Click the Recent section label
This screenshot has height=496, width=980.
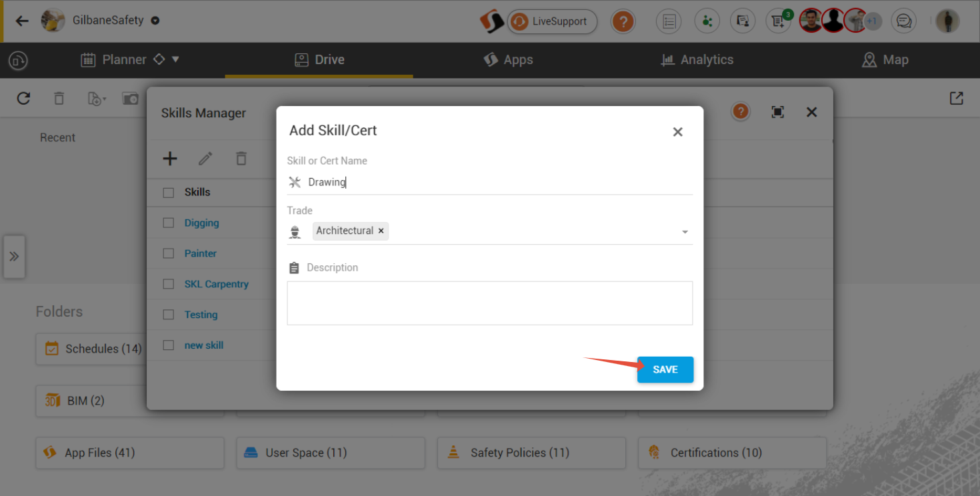pyautogui.click(x=57, y=137)
